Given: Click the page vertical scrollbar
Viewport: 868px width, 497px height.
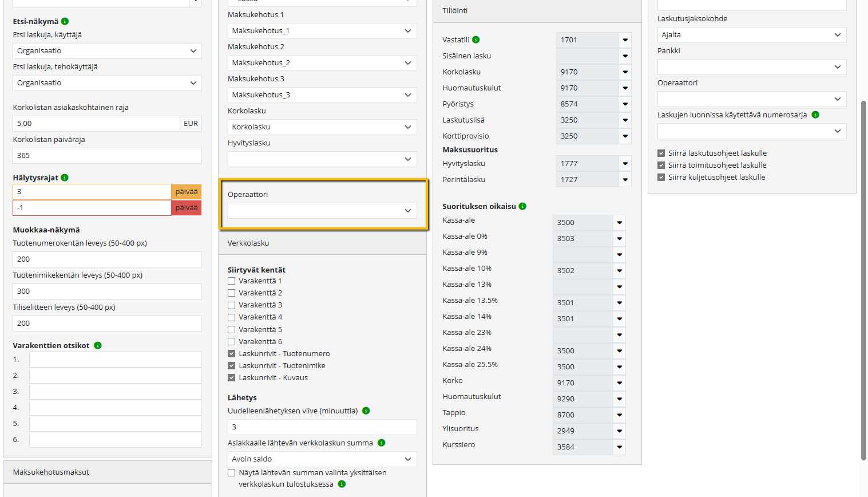Looking at the screenshot, I should pyautogui.click(x=863, y=281).
